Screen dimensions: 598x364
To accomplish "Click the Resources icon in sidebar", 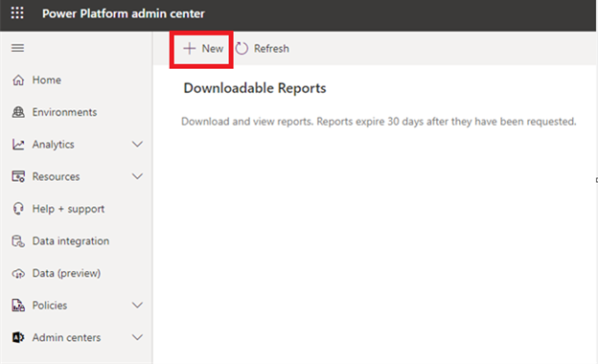I will point(18,176).
